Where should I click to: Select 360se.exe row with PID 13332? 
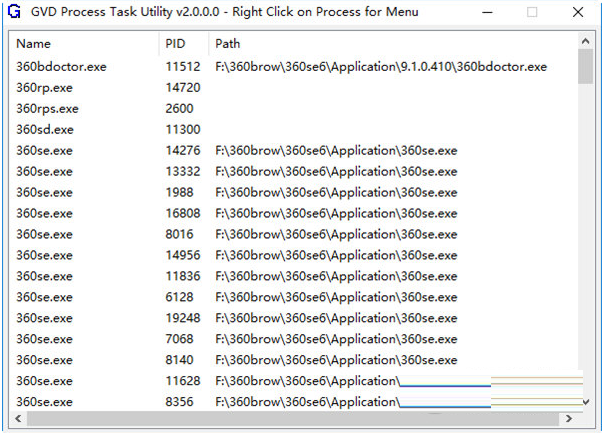coord(293,172)
